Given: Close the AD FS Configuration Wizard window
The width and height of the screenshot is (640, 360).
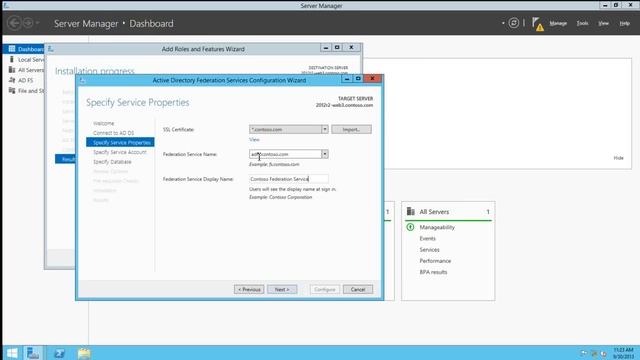Looking at the screenshot, I should tap(372, 78).
